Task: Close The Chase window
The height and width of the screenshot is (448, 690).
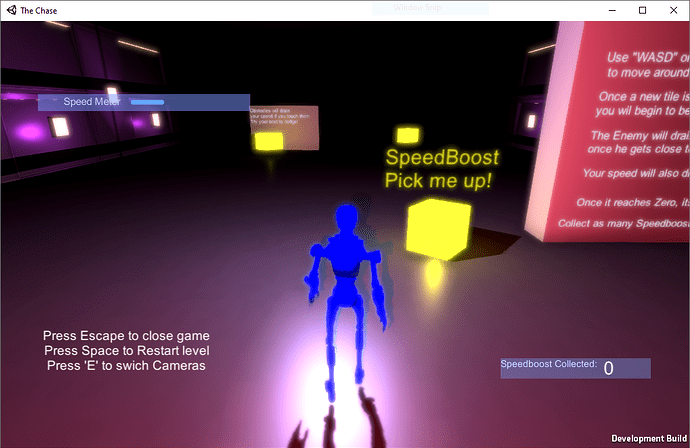Action: point(673,10)
